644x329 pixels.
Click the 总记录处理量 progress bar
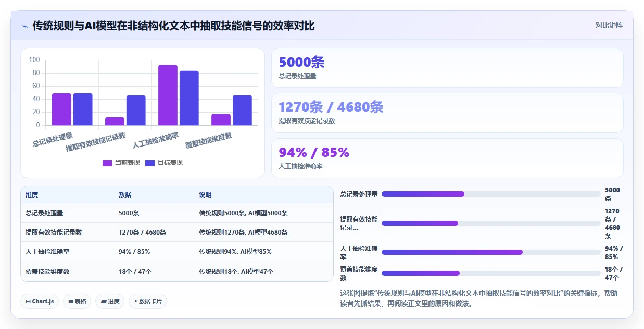click(x=491, y=194)
